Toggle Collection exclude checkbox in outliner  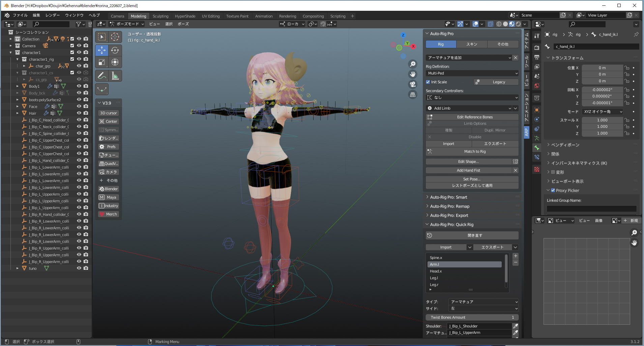[x=72, y=39]
